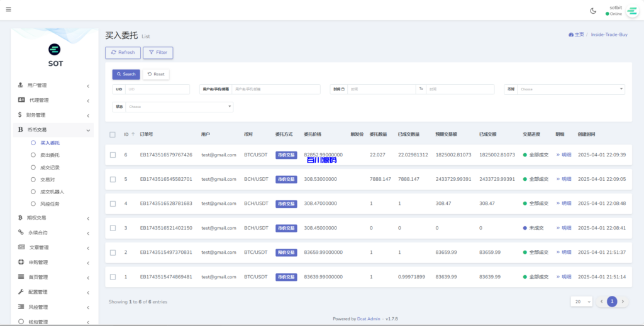Viewport: 644px width, 326px height.
Task: Click the Filter button
Action: click(158, 53)
